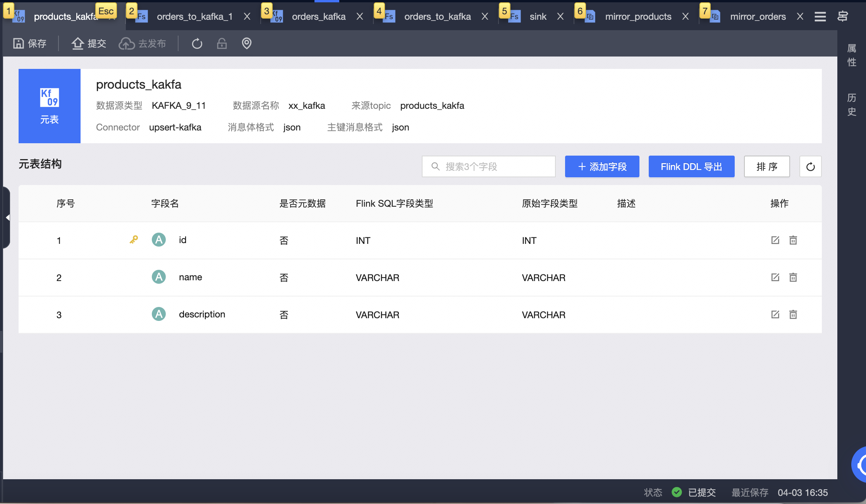This screenshot has width=866, height=504.
Task: Click the location pin icon in toolbar
Action: tap(247, 43)
